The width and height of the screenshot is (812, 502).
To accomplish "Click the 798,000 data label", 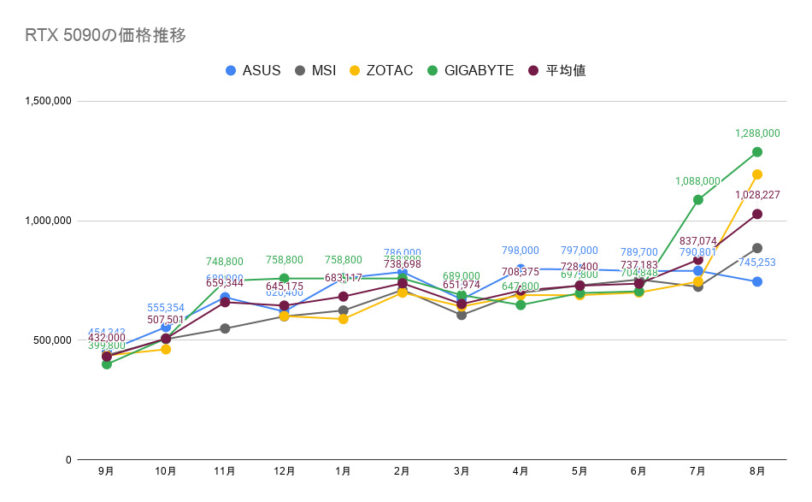I will tap(520, 250).
